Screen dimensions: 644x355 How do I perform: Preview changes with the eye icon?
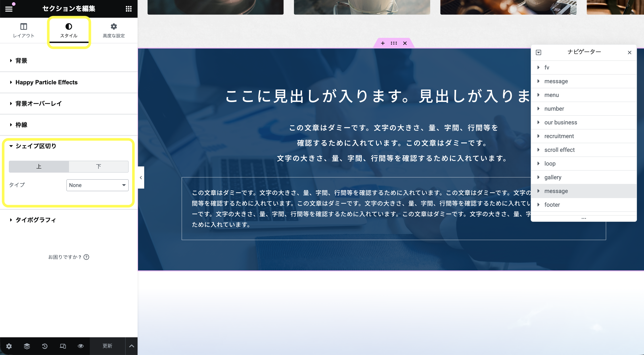tap(80, 346)
